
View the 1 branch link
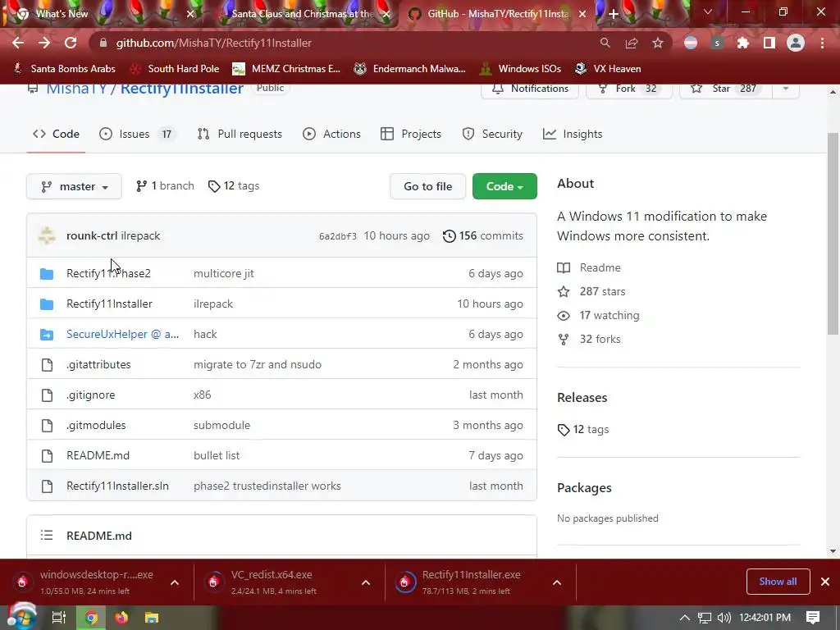coord(165,186)
